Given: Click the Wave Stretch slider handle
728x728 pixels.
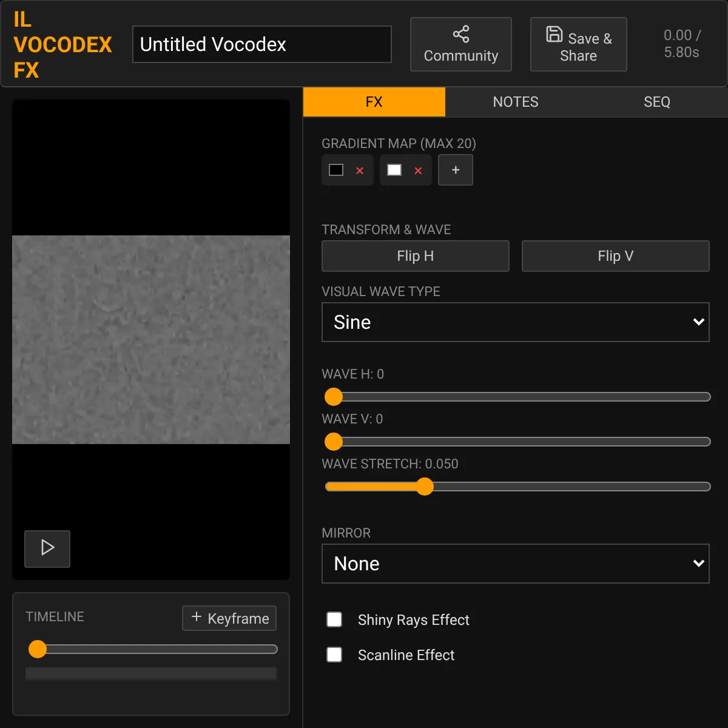Looking at the screenshot, I should point(425,487).
